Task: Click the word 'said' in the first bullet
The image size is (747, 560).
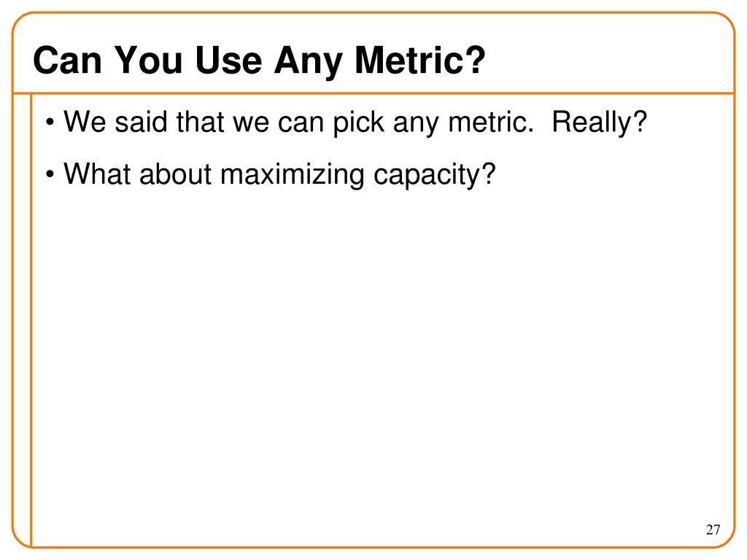Action: point(141,122)
